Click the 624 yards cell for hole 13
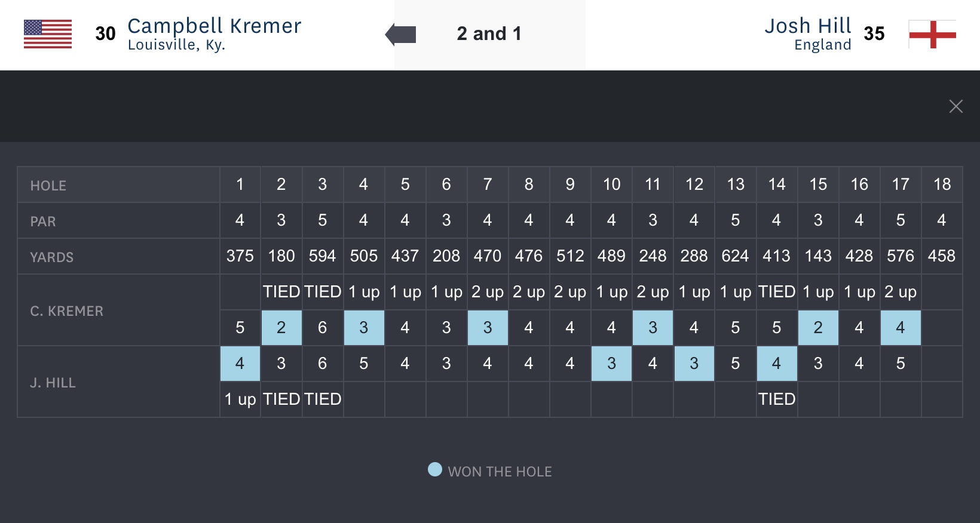Image resolution: width=980 pixels, height=523 pixels. (735, 256)
